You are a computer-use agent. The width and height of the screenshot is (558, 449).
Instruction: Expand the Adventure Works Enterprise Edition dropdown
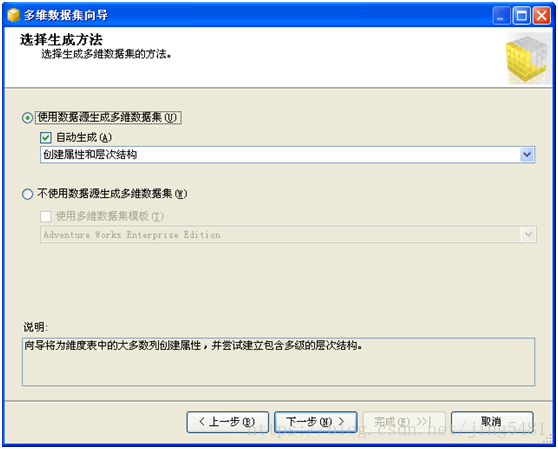point(528,234)
